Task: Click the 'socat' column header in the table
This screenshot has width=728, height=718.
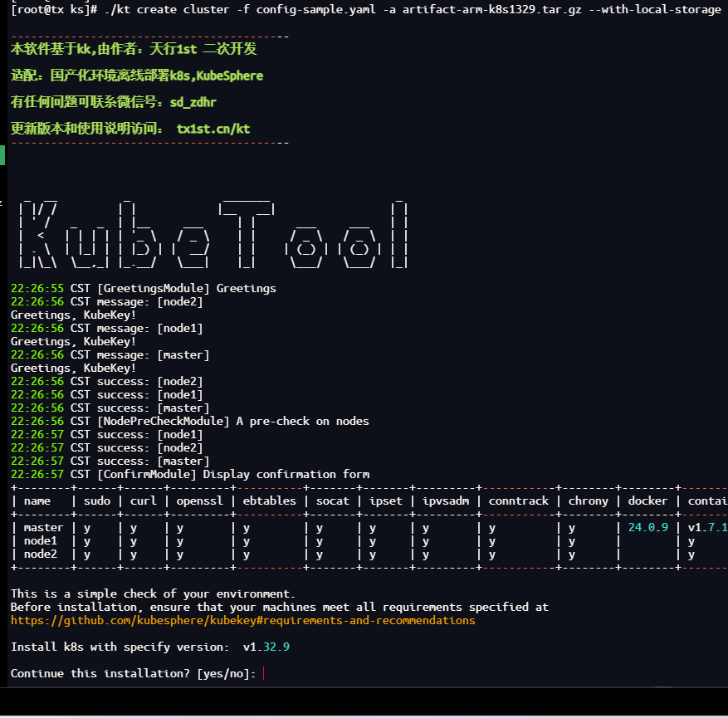Action: pyautogui.click(x=332, y=501)
